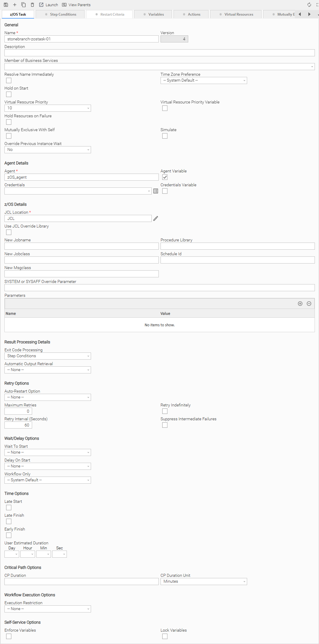Add a parameter with the plus icon

pyautogui.click(x=300, y=304)
